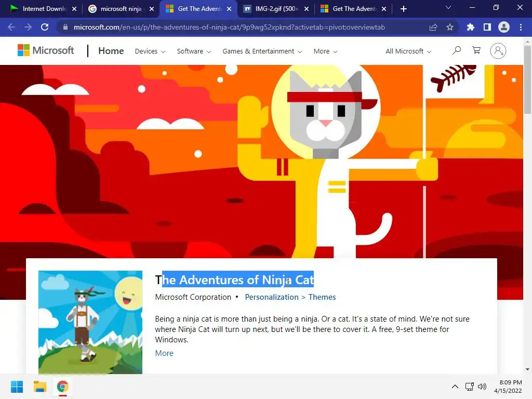The height and width of the screenshot is (399, 532).
Task: Open Chrome profile avatar
Action: tap(504, 27)
